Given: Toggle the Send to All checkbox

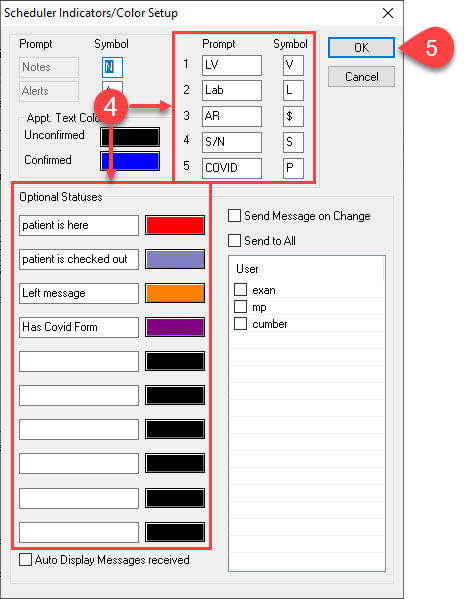Looking at the screenshot, I should [234, 241].
